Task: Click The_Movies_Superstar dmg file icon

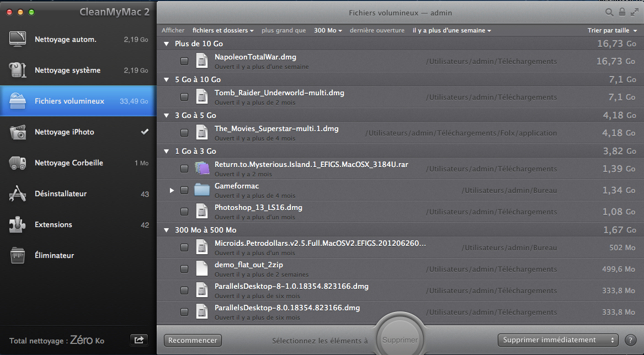Action: pyautogui.click(x=201, y=132)
